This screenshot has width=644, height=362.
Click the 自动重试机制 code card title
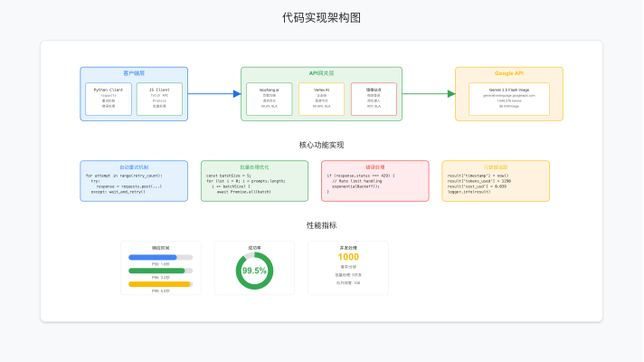[134, 167]
